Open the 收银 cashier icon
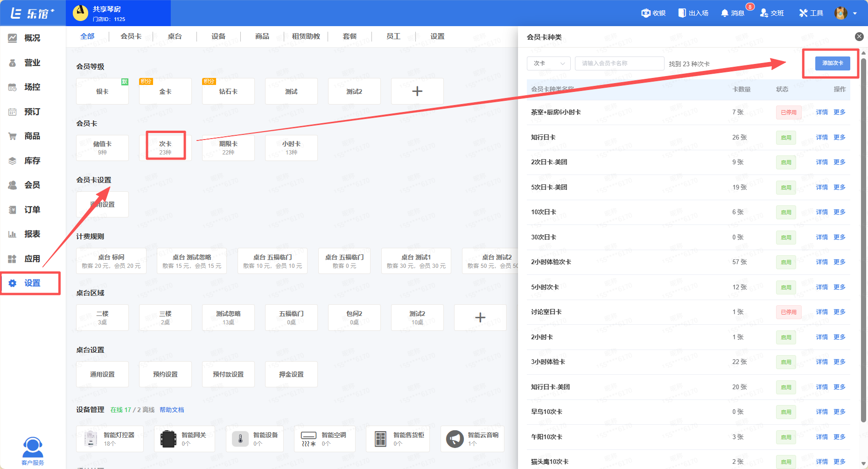The image size is (868, 469). tap(646, 13)
